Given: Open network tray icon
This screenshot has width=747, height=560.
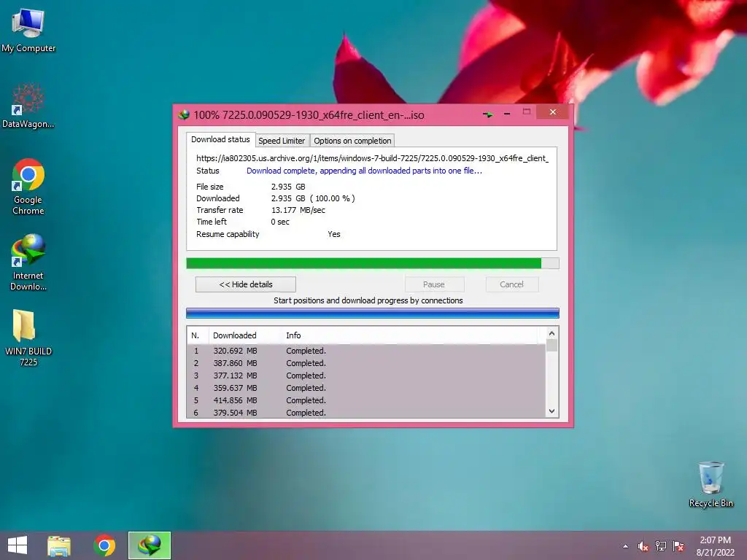Looking at the screenshot, I should coord(660,546).
